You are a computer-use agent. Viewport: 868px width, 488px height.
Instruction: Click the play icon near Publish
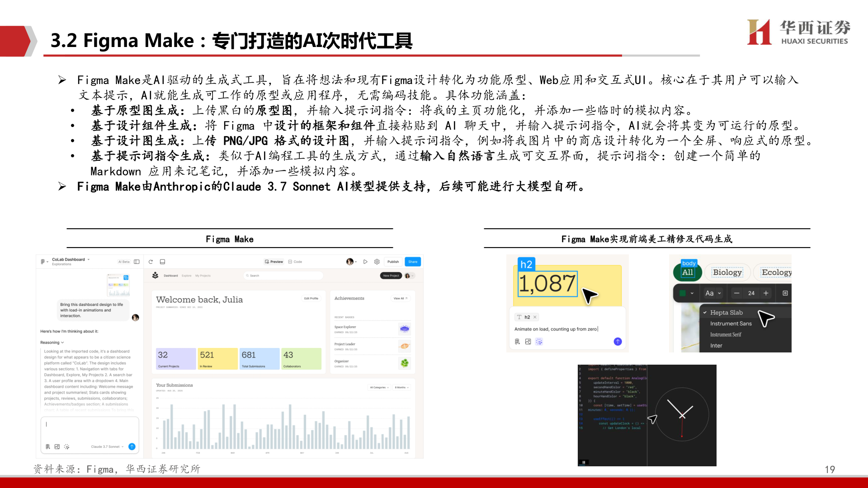[x=365, y=262]
